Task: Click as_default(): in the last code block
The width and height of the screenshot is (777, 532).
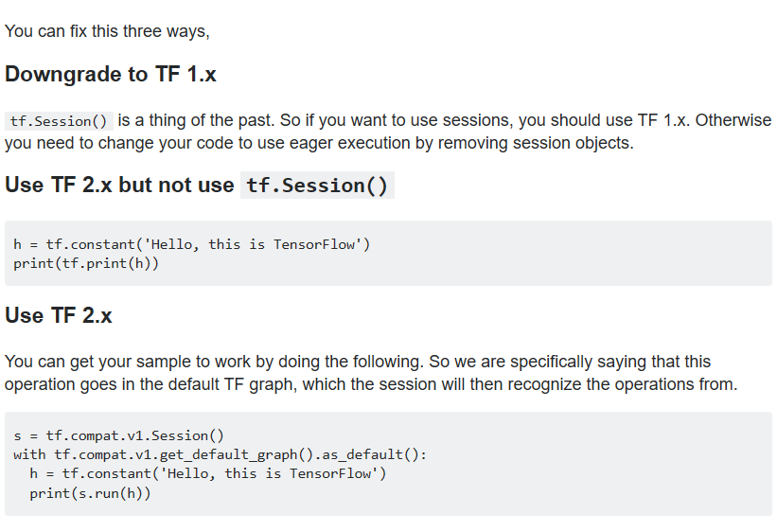Action: click(x=386, y=454)
